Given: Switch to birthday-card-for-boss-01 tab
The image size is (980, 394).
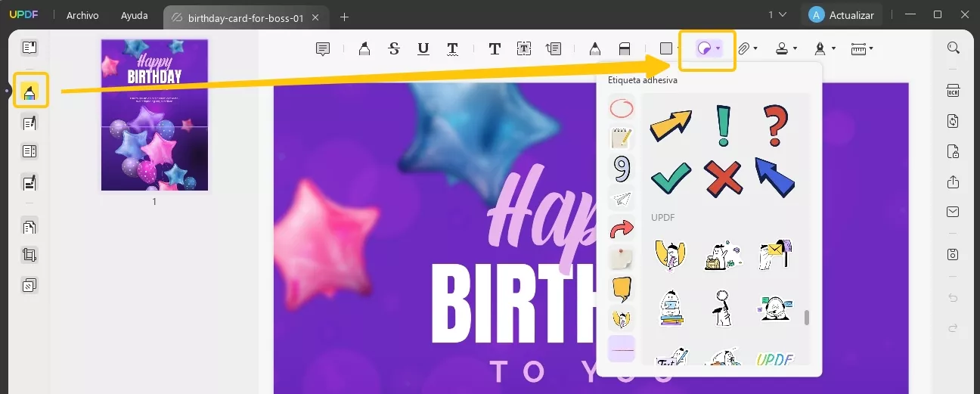Looking at the screenshot, I should [x=245, y=17].
